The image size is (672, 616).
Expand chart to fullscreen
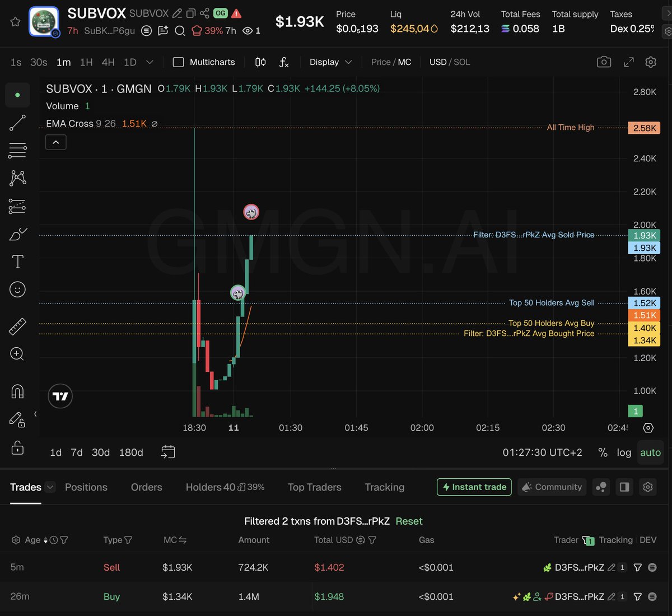(x=629, y=62)
